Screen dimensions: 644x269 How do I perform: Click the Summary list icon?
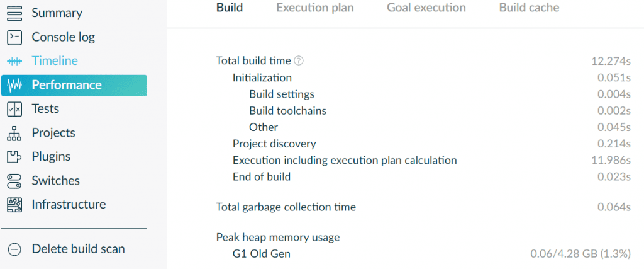(14, 13)
